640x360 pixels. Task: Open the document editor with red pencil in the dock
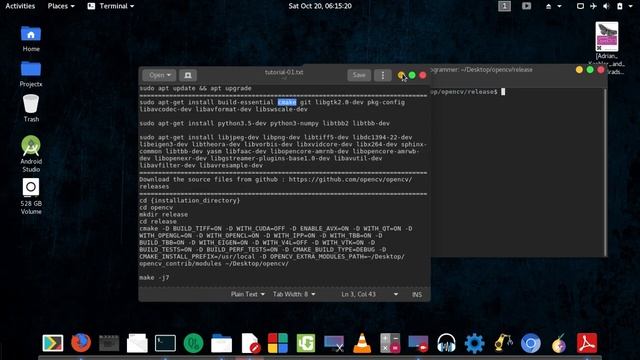pyautogui.click(x=250, y=343)
